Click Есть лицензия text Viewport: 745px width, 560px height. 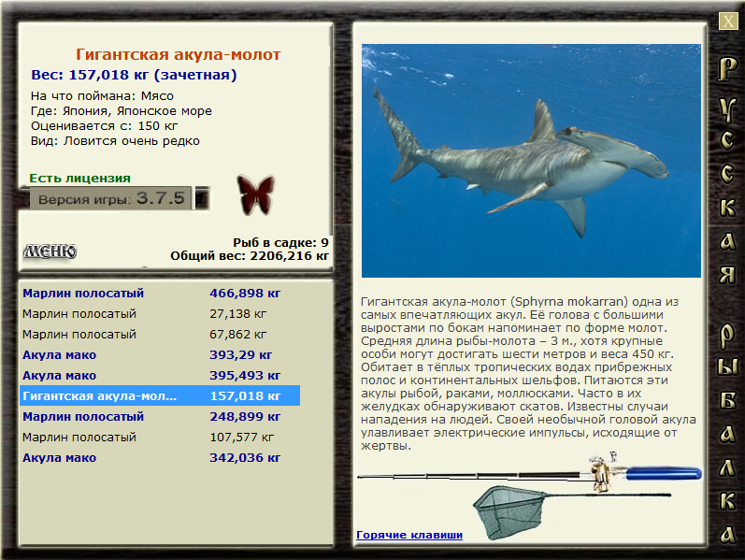[79, 179]
